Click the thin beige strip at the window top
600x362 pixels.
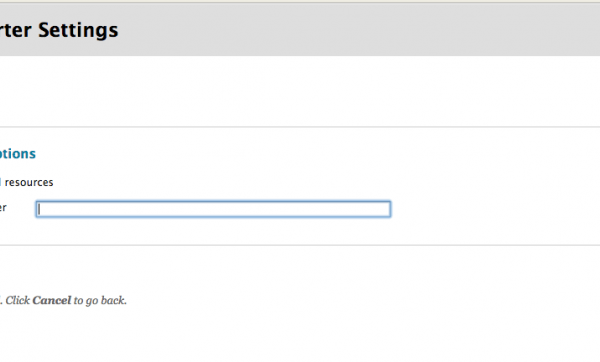point(300,2)
